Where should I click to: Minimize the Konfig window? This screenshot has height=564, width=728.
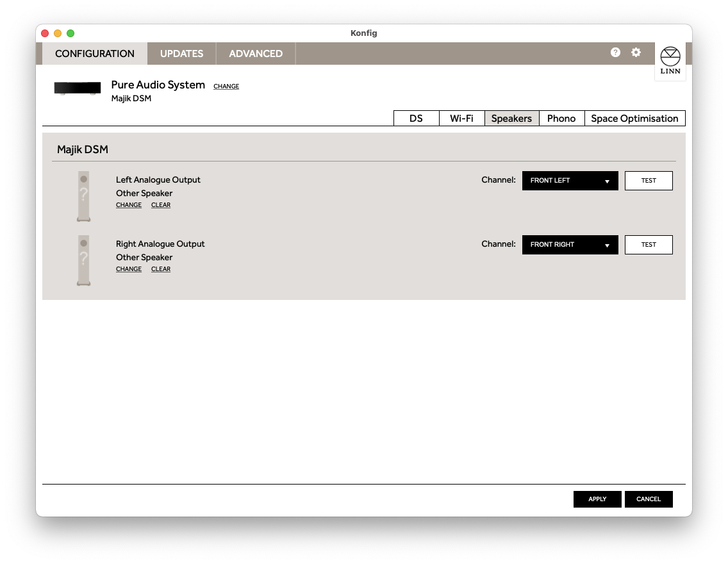tap(58, 33)
